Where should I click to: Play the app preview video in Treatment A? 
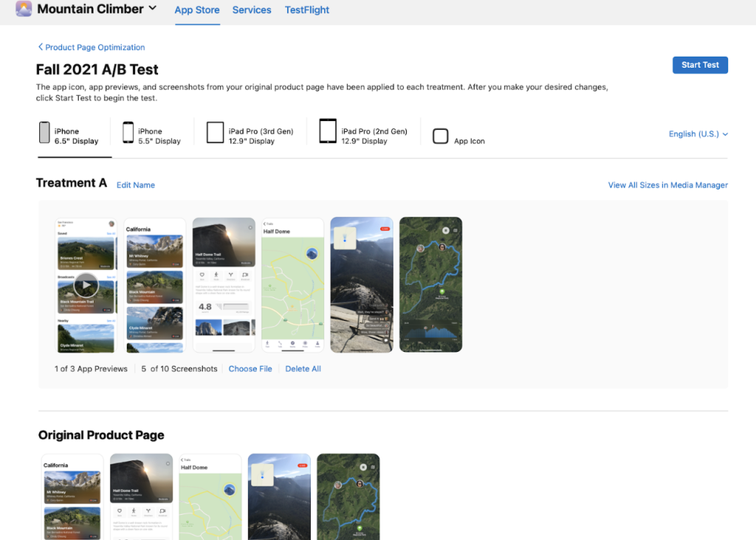86,285
